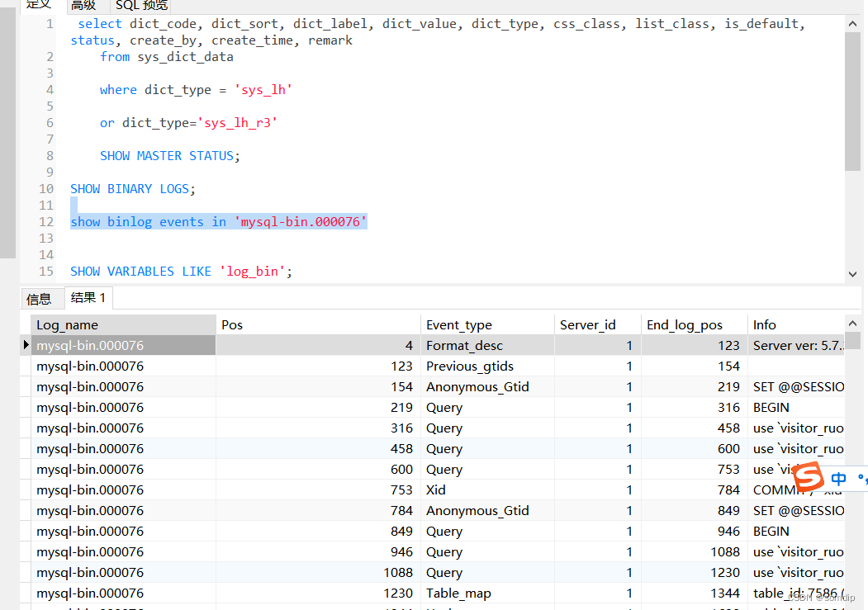Select the 定义 tab
Screen dimensions: 868x610
(x=38, y=5)
